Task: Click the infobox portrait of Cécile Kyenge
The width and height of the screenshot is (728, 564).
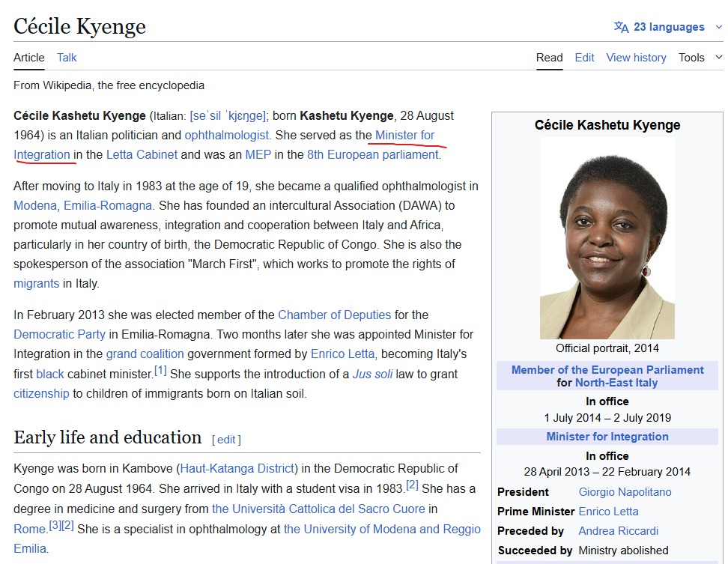Action: pyautogui.click(x=607, y=239)
